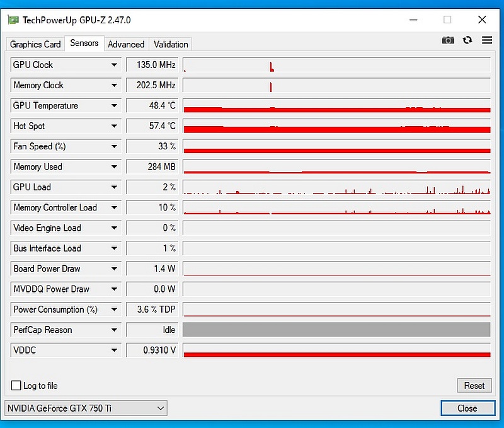Switch to the Advanced tab
This screenshot has width=504, height=428.
(126, 44)
